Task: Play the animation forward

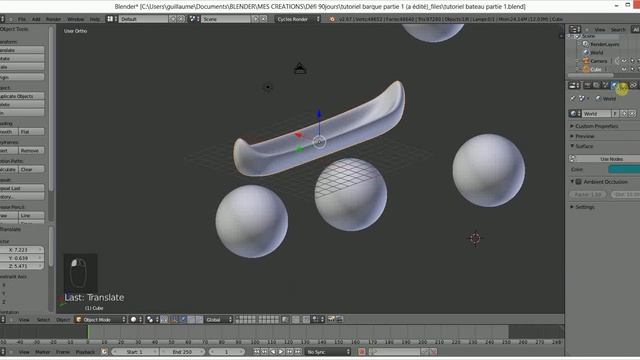Action: [x=281, y=351]
